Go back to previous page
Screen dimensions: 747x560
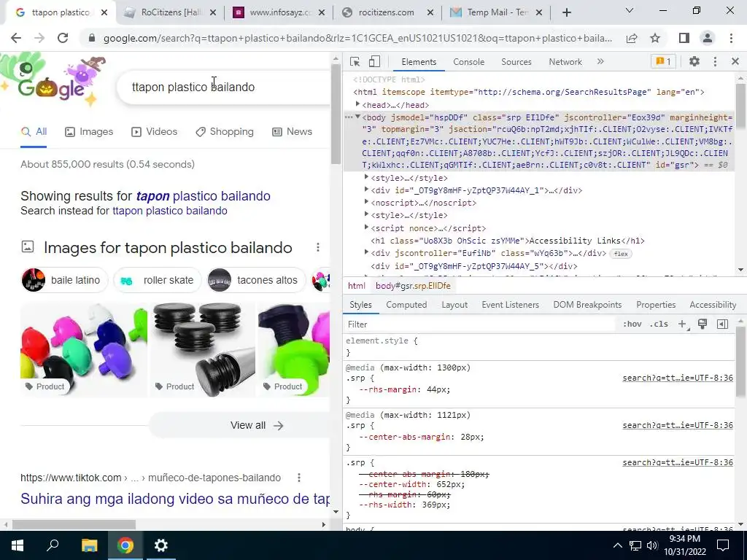16,38
